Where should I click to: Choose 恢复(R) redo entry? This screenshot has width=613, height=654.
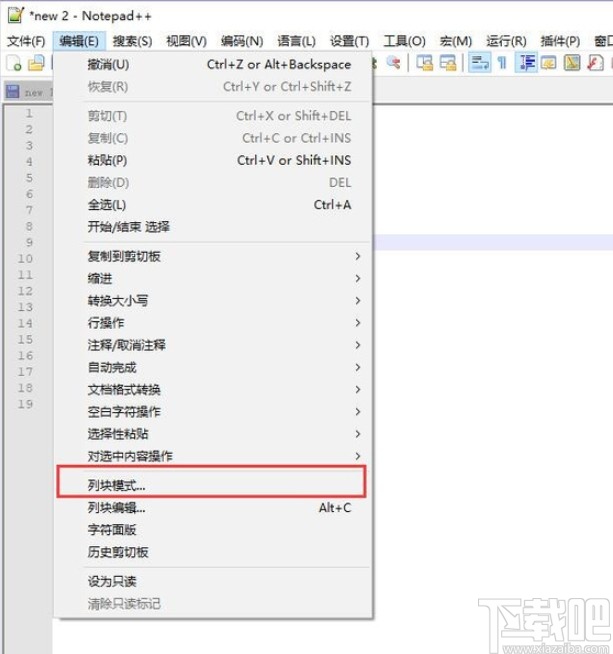coord(214,86)
